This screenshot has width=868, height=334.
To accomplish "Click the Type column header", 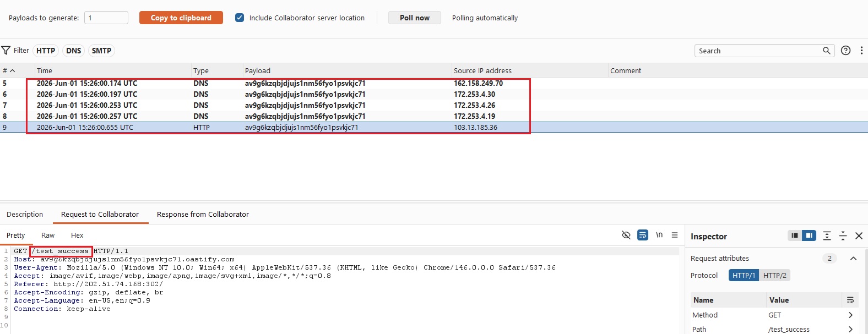I will click(217, 70).
